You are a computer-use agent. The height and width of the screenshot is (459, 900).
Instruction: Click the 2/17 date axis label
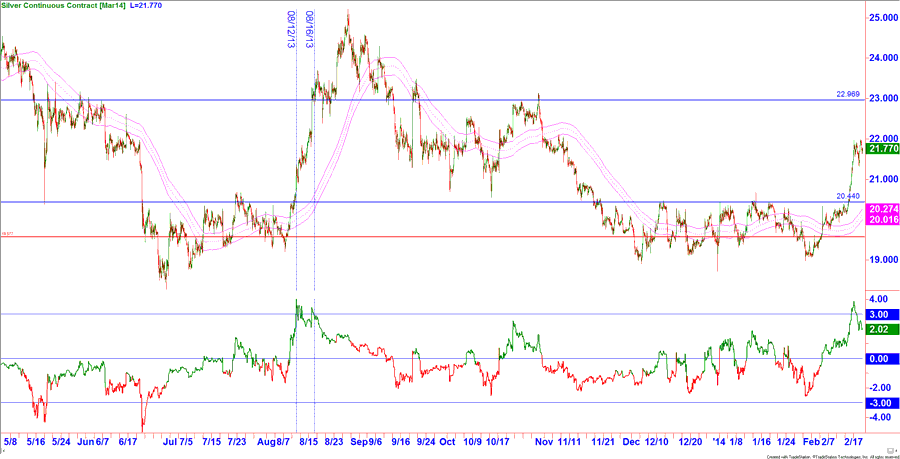tap(853, 440)
